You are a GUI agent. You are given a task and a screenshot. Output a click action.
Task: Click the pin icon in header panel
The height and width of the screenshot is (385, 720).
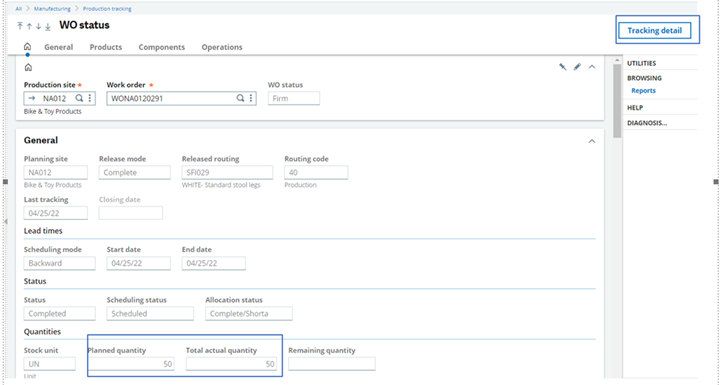pyautogui.click(x=562, y=67)
